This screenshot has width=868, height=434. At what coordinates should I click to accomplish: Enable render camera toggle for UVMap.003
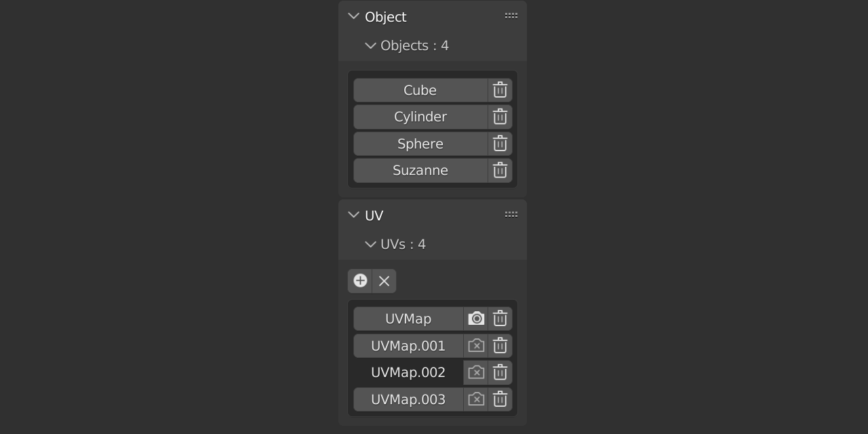pyautogui.click(x=476, y=399)
